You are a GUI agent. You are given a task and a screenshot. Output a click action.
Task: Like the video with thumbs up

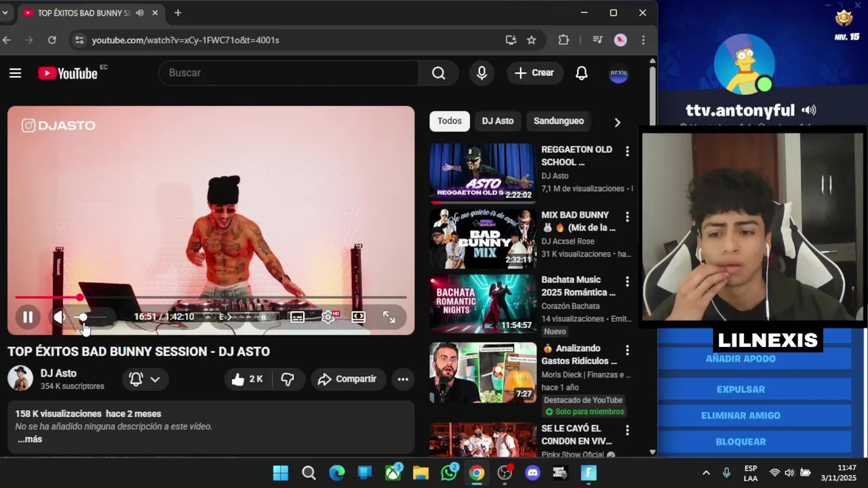pos(247,379)
